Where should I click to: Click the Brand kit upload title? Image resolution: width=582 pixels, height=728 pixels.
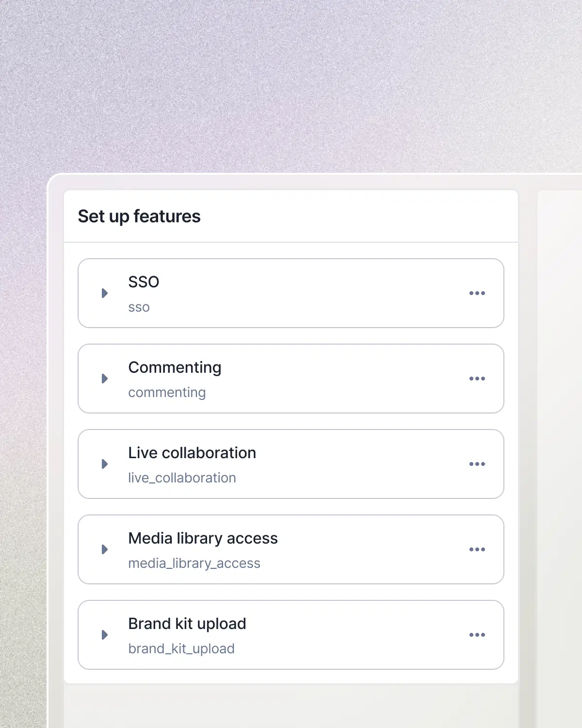tap(187, 624)
